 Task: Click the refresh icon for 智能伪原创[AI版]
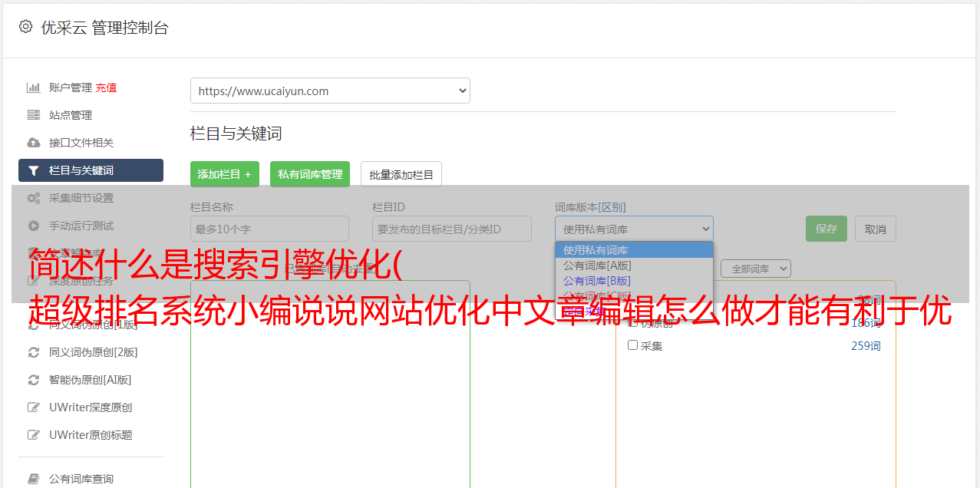[33, 380]
